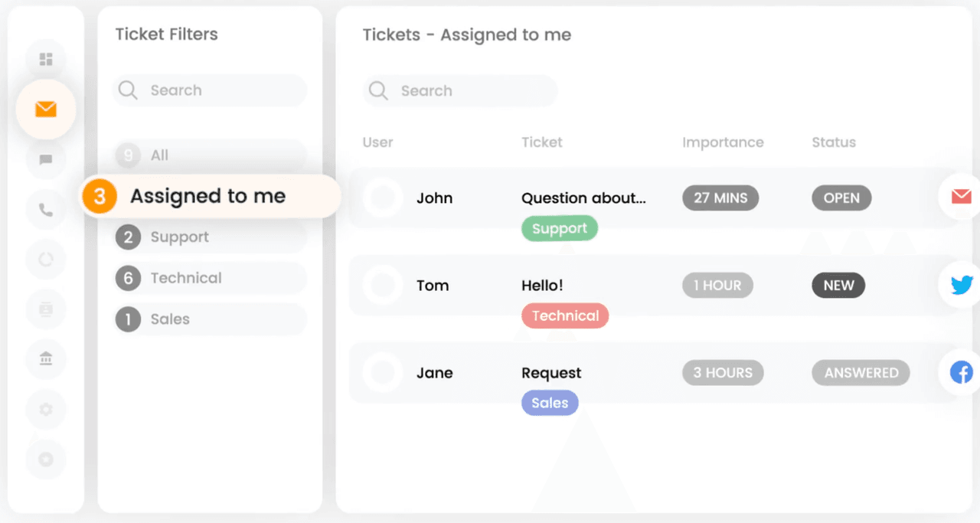
Task: Click the Twitter icon on Tom's ticket
Action: tap(961, 286)
